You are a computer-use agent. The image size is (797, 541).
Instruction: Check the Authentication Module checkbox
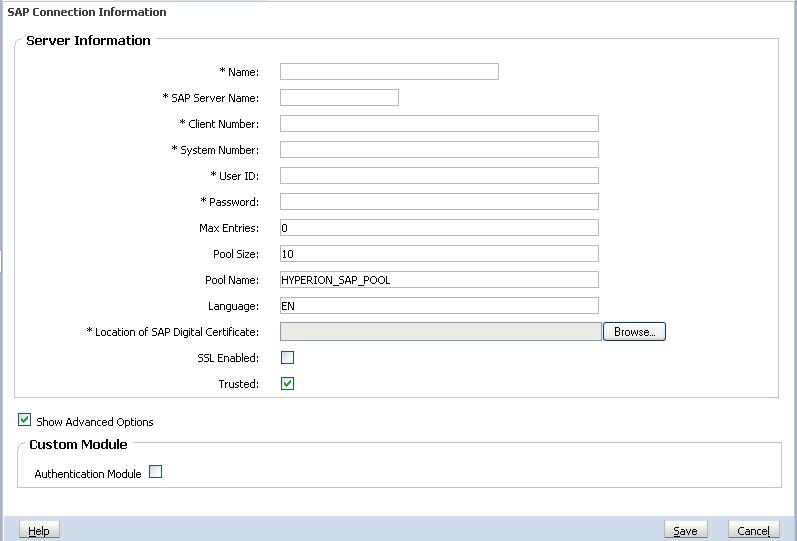pos(156,472)
